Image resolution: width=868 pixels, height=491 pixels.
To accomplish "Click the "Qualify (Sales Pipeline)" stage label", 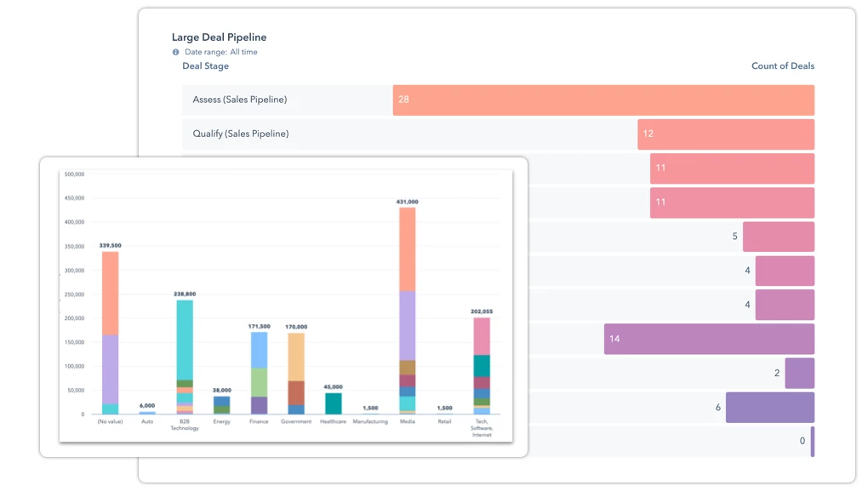I will (241, 134).
